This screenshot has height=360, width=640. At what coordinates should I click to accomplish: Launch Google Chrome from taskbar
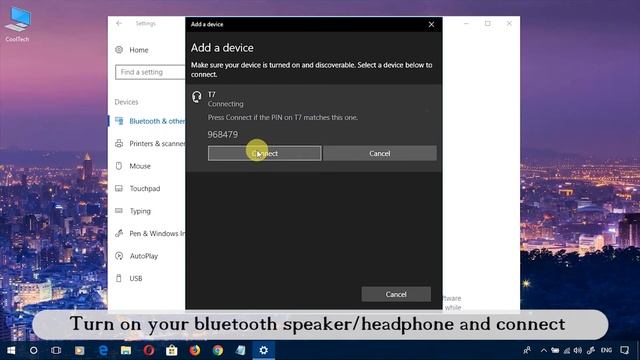point(218,350)
